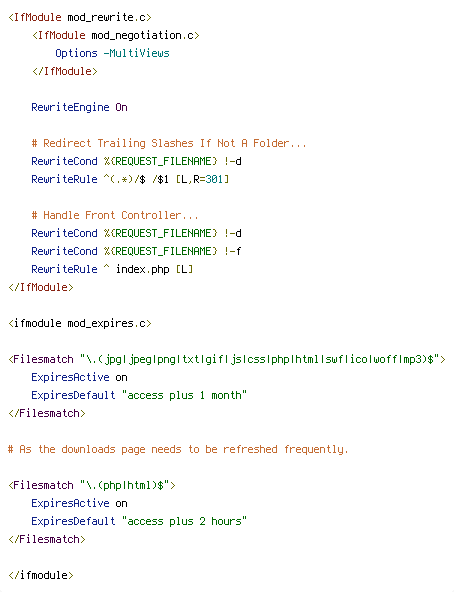Viewport: 454px width, 592px height.
Task: Click the closing IfModule tag after index.php rule
Action: click(41, 287)
